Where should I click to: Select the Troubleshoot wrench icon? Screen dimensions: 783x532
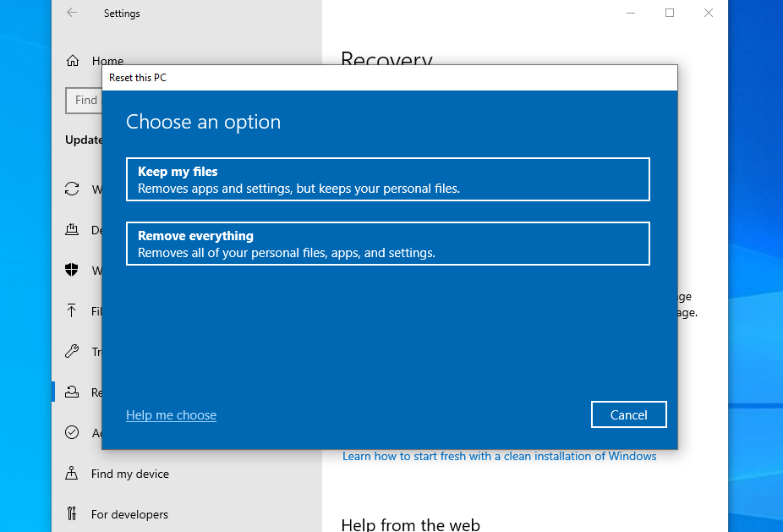[x=73, y=351]
